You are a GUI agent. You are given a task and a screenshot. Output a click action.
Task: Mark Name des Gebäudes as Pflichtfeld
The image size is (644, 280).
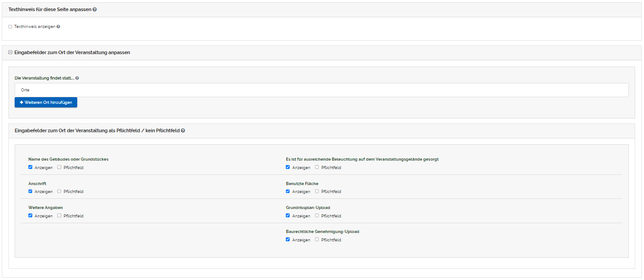pos(59,167)
